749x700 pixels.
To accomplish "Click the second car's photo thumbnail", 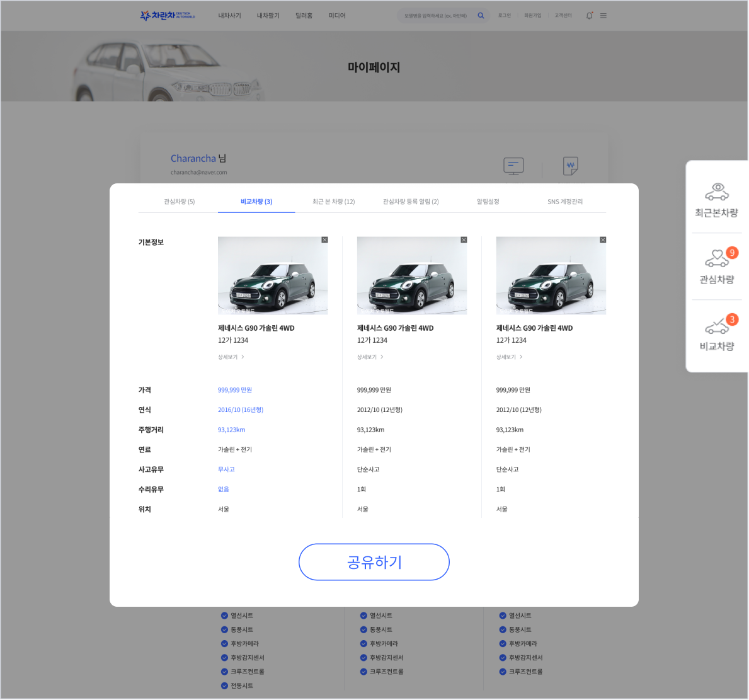I will point(412,276).
